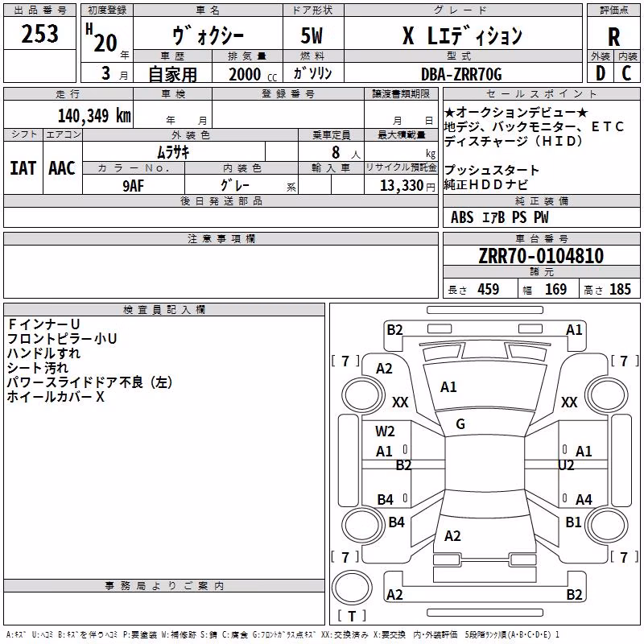Click the overall evaluation score R
The image size is (644, 644).
click(x=613, y=37)
